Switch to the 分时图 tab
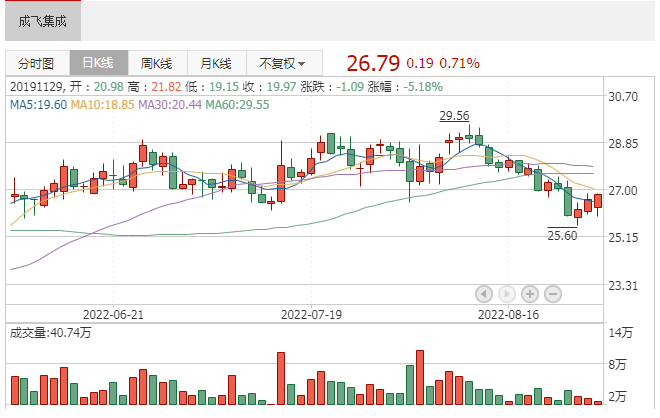Screen dimensions: 660x418 point(36,62)
